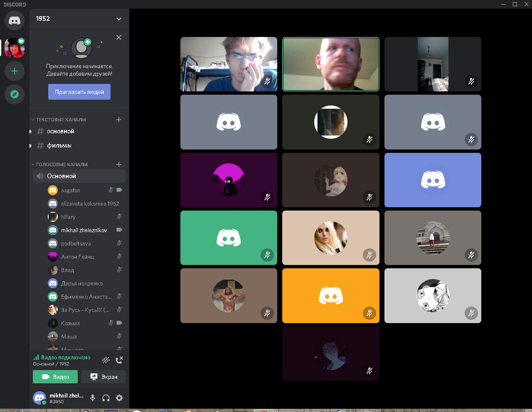532x412 pixels.
Task: Select the 1952 server avatar icon
Action: 15,48
